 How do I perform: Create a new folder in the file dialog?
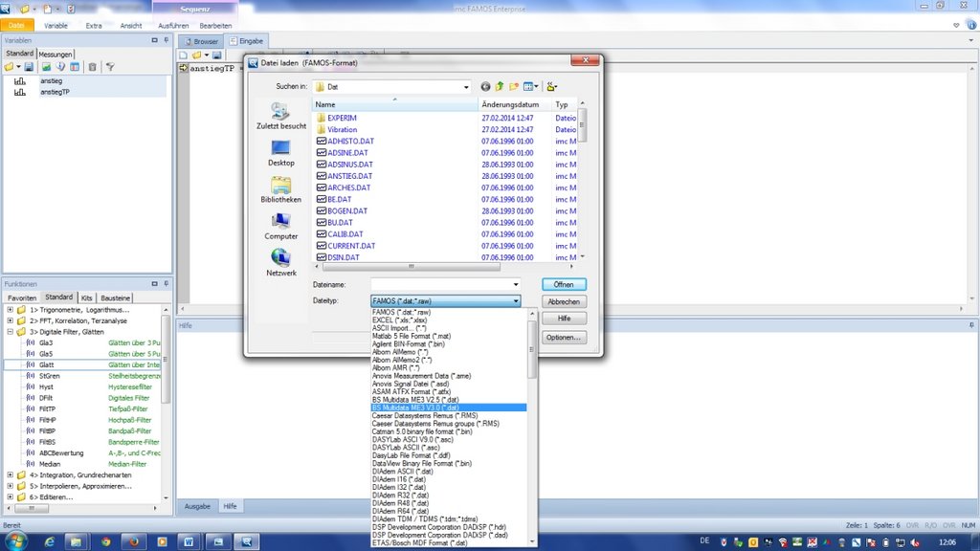coord(514,87)
